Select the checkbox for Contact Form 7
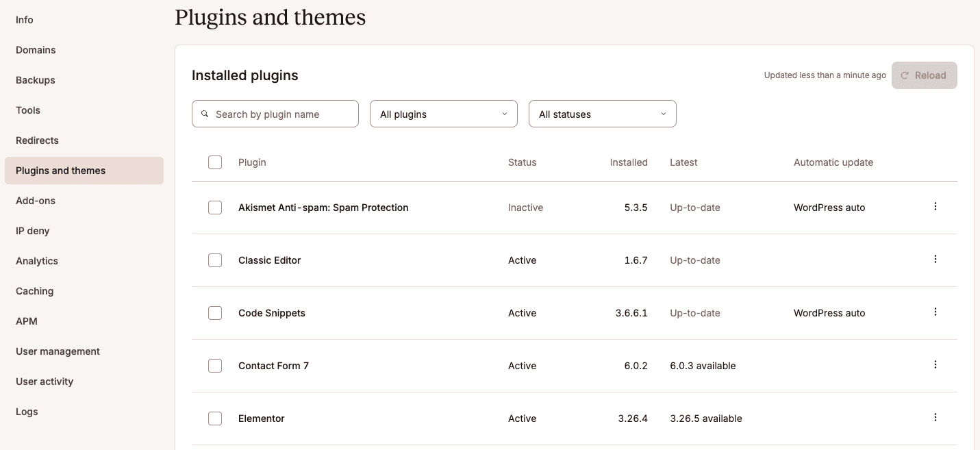The image size is (980, 450). point(215,366)
